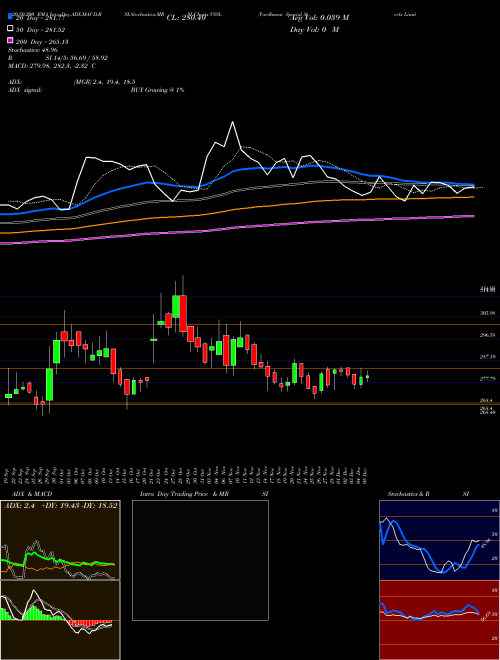
Task: Click the blue 20 Day EMA legend swatch
Action: tap(10, 16)
